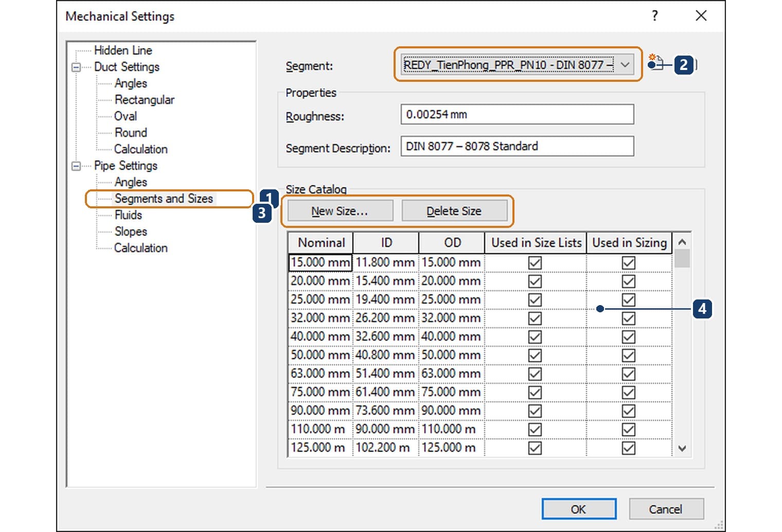This screenshot has width=782, height=532.
Task: Select the 51.400 mm ID cell
Action: tap(386, 374)
